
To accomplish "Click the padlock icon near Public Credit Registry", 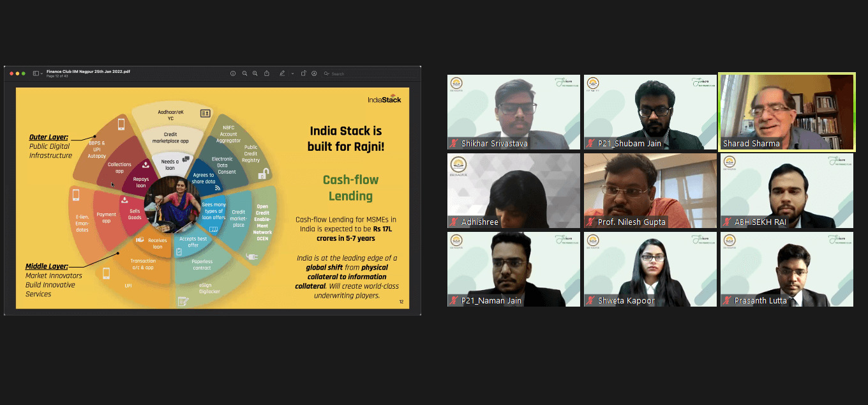I will point(262,174).
